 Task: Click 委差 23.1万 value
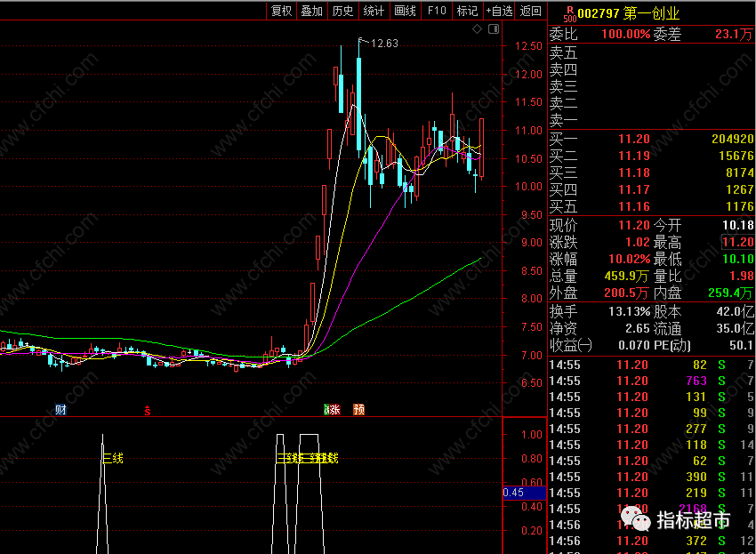734,34
